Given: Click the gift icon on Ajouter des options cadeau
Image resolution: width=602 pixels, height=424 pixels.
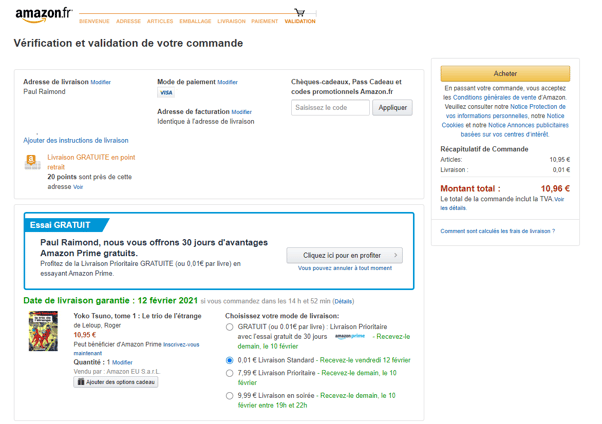Looking at the screenshot, I should pyautogui.click(x=82, y=382).
